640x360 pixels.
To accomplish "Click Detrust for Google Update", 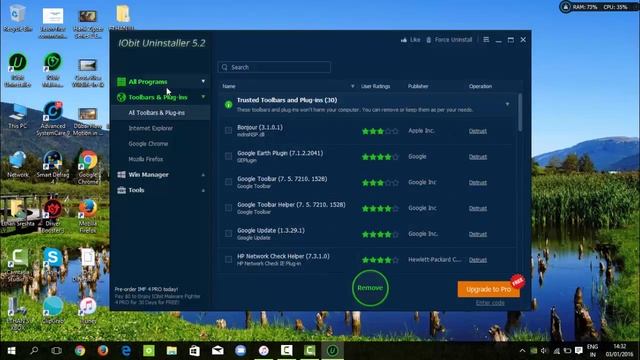I will click(478, 234).
